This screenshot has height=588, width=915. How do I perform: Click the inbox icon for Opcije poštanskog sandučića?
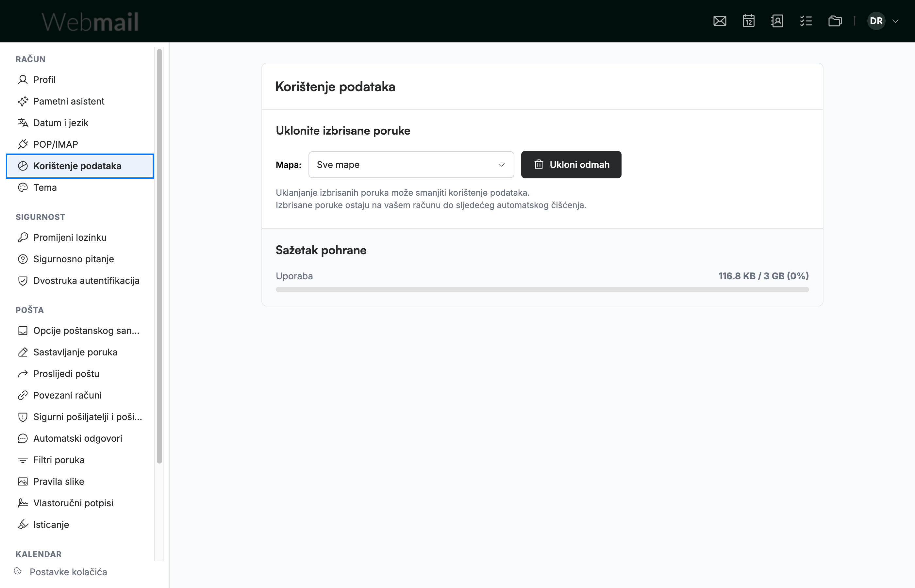23,331
